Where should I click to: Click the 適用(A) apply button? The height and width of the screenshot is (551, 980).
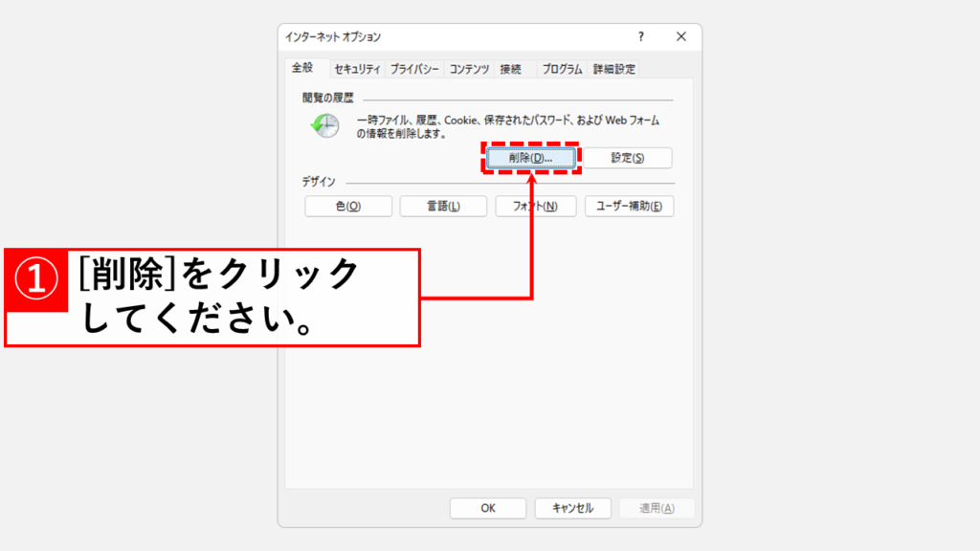pos(656,508)
